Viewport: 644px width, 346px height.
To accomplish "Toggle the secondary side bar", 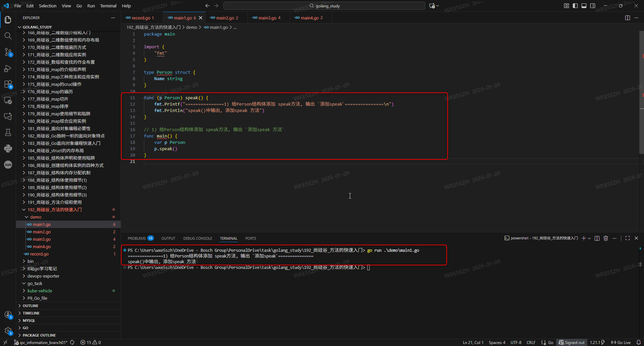I will click(593, 6).
